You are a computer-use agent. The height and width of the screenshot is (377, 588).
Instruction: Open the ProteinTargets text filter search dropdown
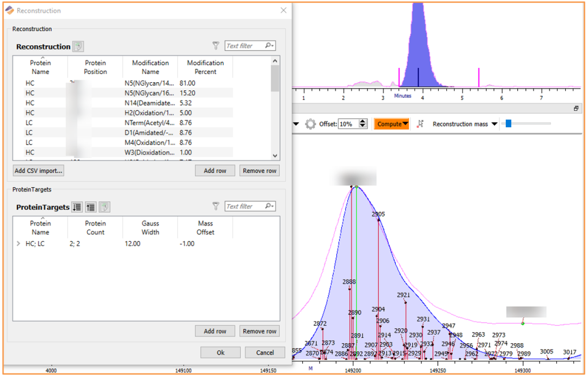coord(269,206)
